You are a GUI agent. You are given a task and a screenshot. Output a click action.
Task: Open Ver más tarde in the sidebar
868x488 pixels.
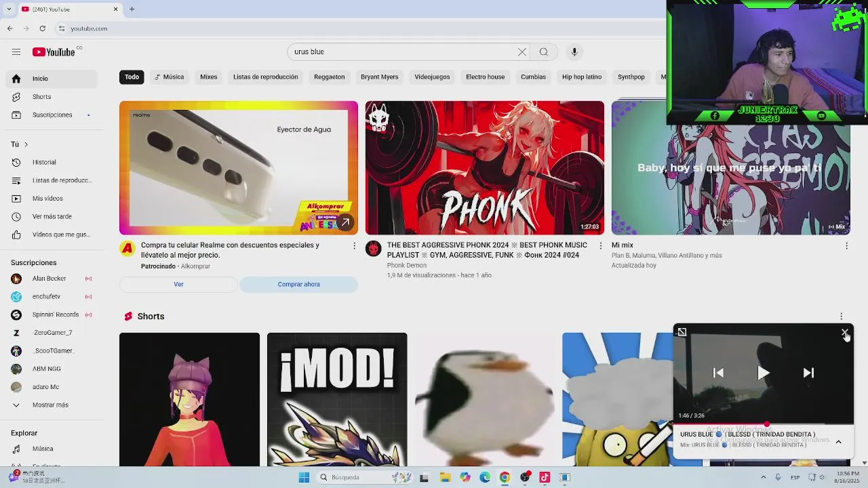(x=51, y=217)
